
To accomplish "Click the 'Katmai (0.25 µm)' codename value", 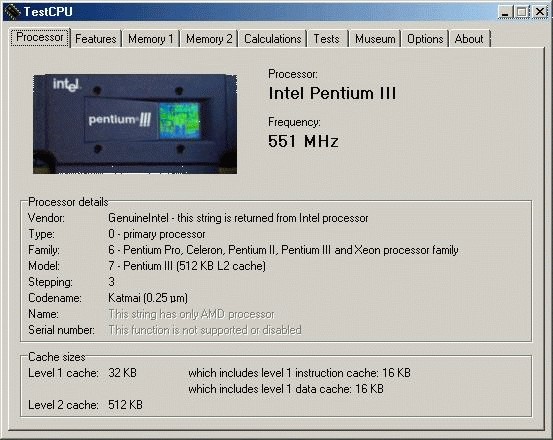I will [148, 298].
